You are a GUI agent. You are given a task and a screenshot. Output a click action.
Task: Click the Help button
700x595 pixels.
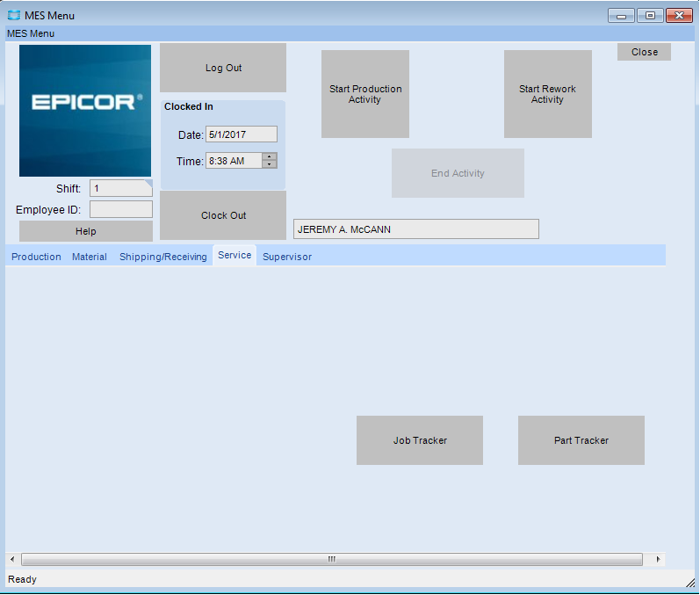pyautogui.click(x=86, y=231)
